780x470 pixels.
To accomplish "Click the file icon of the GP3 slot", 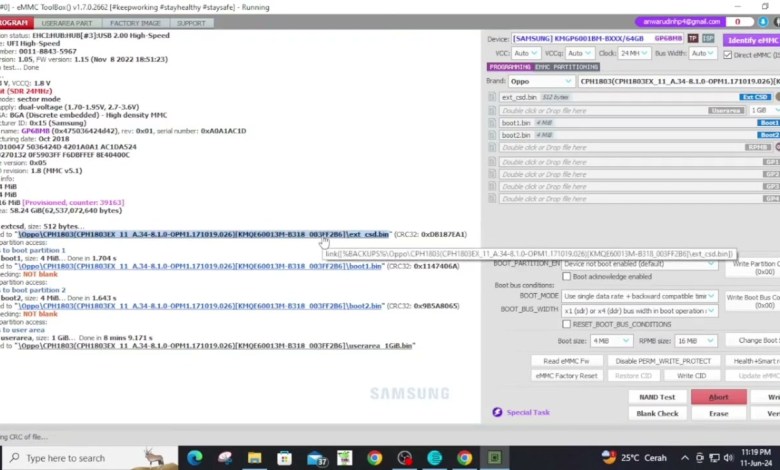I will point(492,186).
